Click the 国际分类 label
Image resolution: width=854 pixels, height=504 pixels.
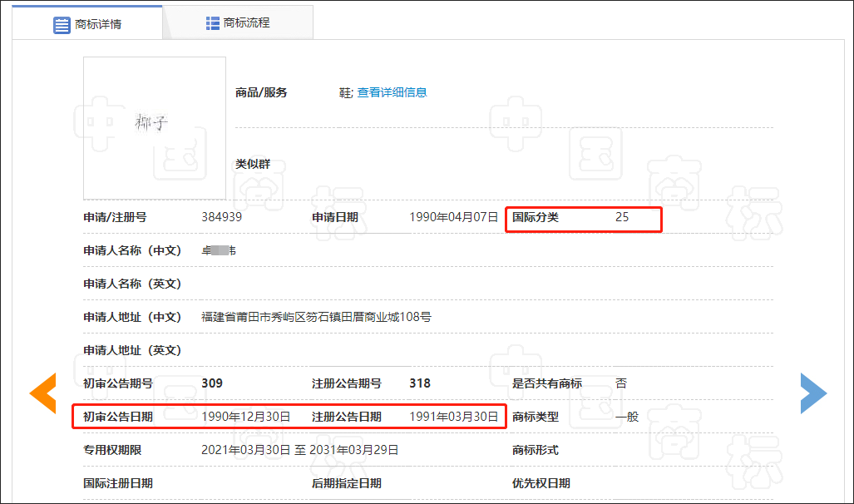click(536, 217)
